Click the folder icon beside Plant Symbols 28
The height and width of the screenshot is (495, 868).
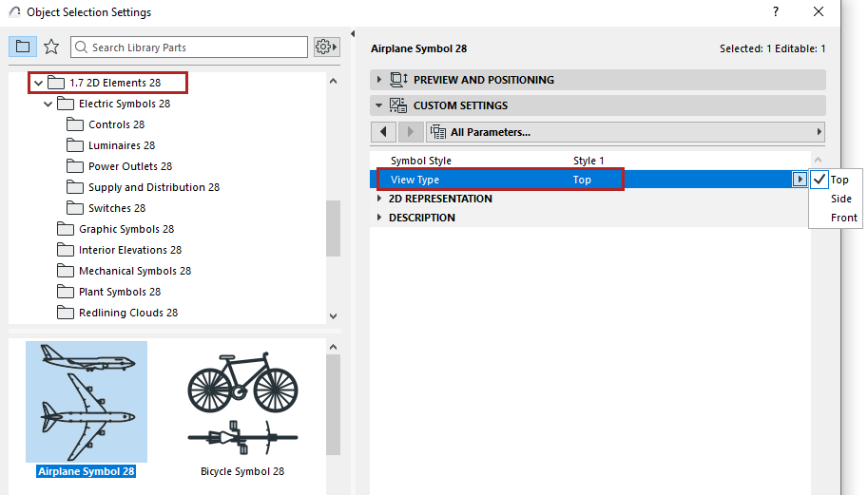pyautogui.click(x=66, y=292)
